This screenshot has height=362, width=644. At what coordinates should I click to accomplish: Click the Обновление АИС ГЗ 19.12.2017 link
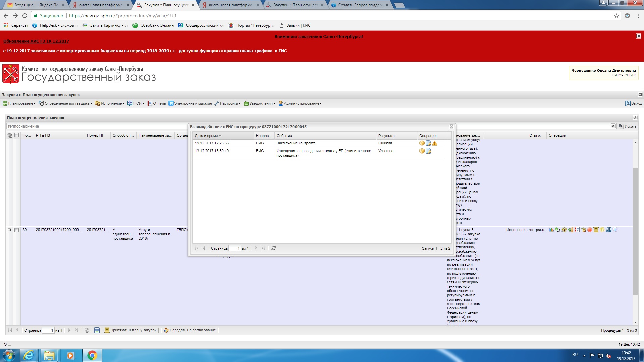36,41
